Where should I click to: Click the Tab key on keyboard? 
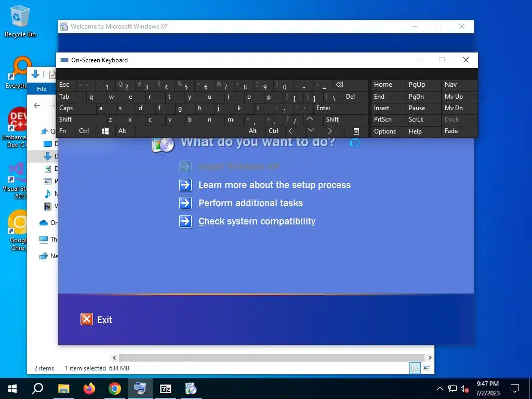(x=71, y=97)
